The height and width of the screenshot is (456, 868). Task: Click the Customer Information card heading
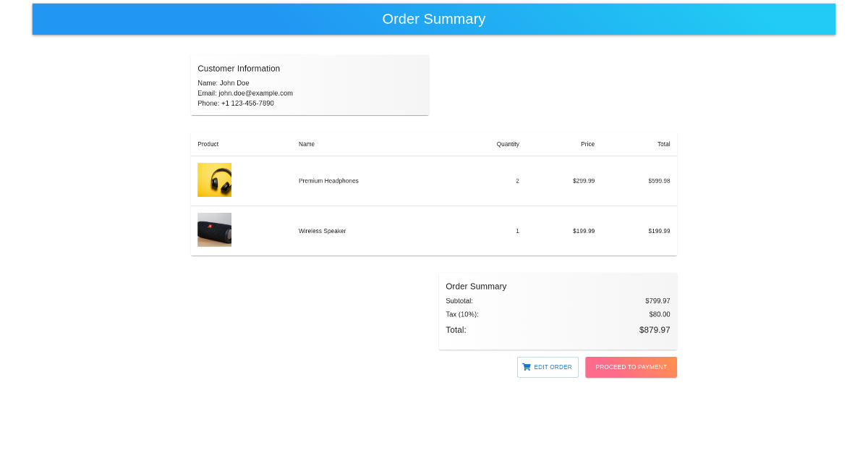click(239, 69)
